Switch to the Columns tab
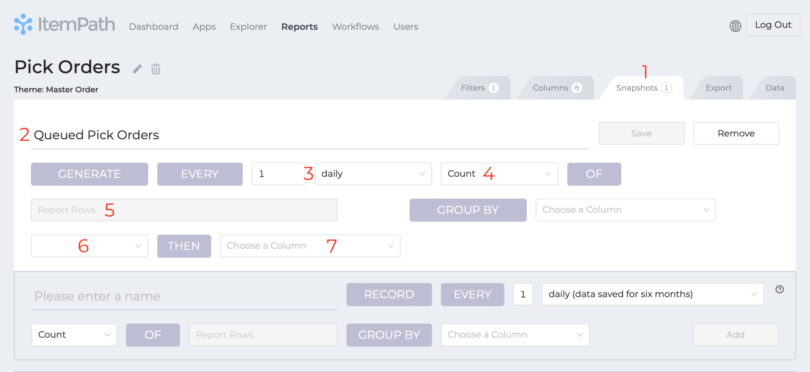Viewport: 810px width, 372px height. pyautogui.click(x=556, y=88)
